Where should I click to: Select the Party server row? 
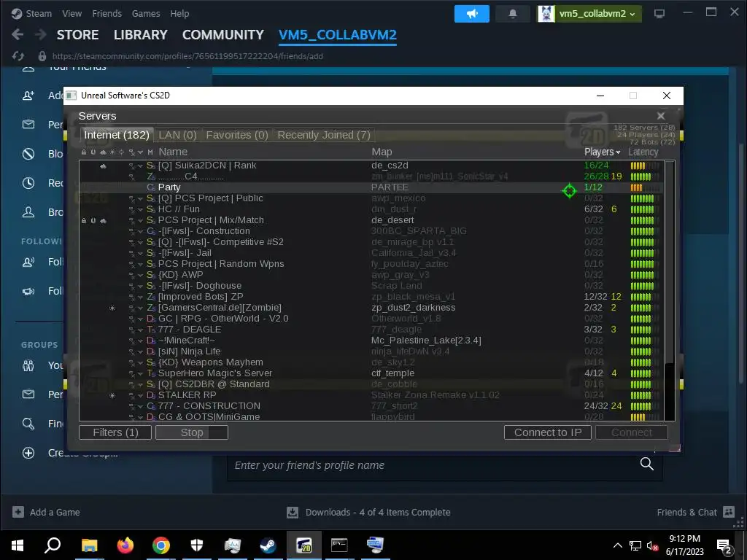(371, 187)
